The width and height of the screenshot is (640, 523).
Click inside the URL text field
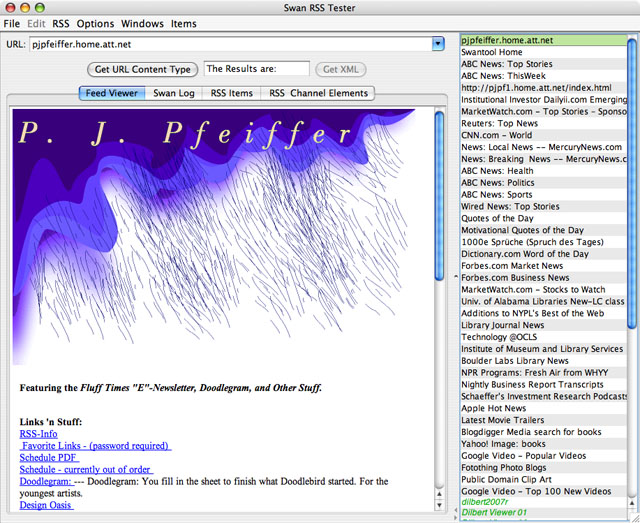coord(230,44)
